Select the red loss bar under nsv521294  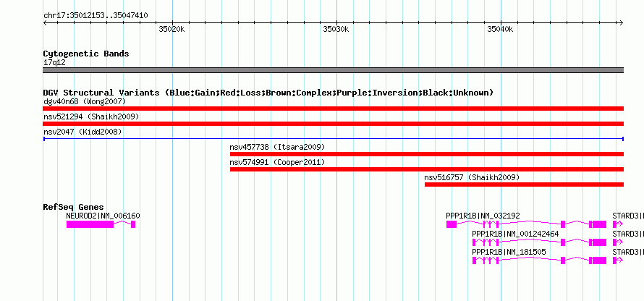tap(333, 124)
